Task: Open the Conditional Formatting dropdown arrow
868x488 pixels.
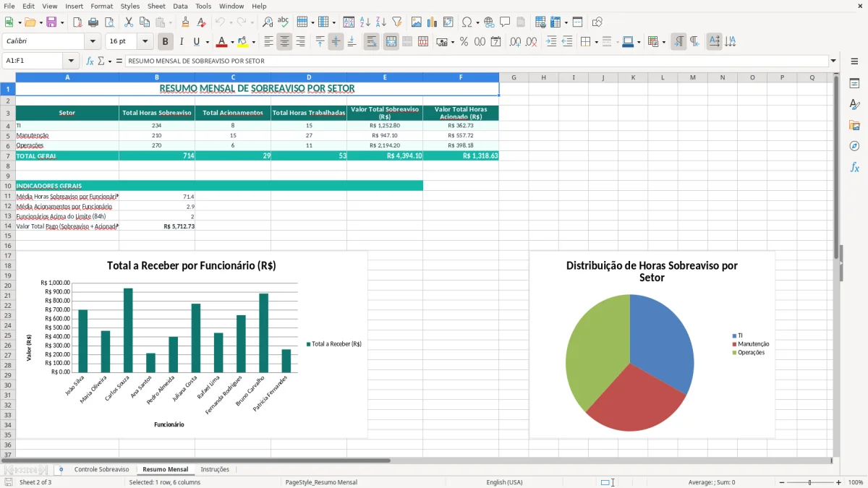Action: [x=663, y=42]
